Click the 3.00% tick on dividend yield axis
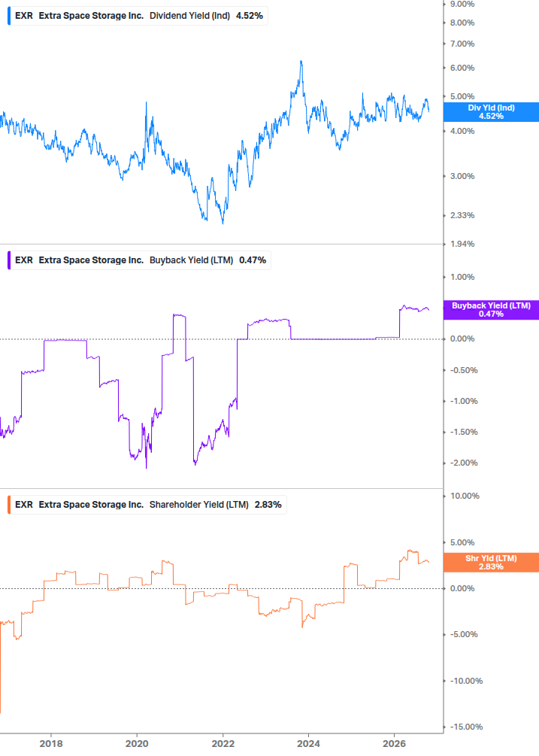The image size is (539, 756). (x=462, y=176)
